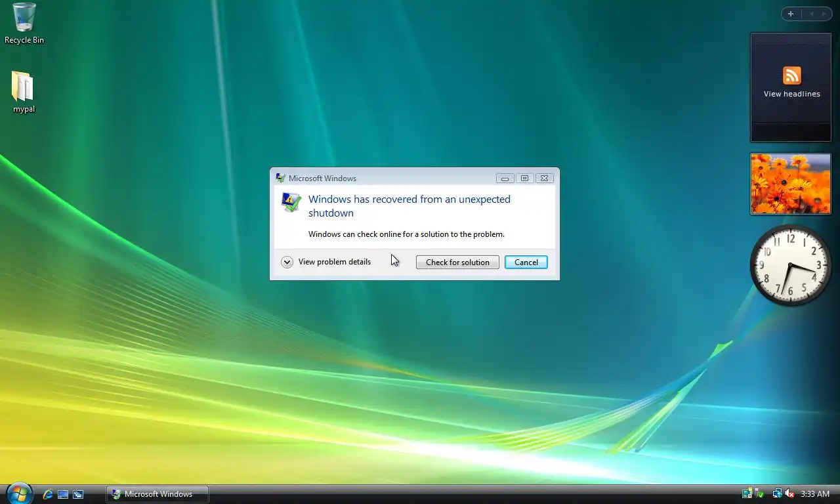Viewport: 840px width, 504px height.
Task: Open the network connection tray icon
Action: [778, 493]
